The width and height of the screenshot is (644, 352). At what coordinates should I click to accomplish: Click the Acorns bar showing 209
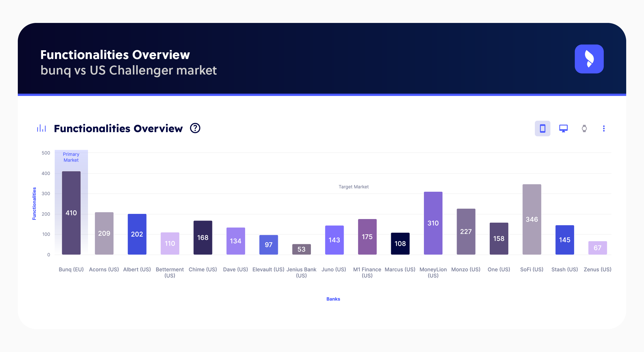pos(104,233)
